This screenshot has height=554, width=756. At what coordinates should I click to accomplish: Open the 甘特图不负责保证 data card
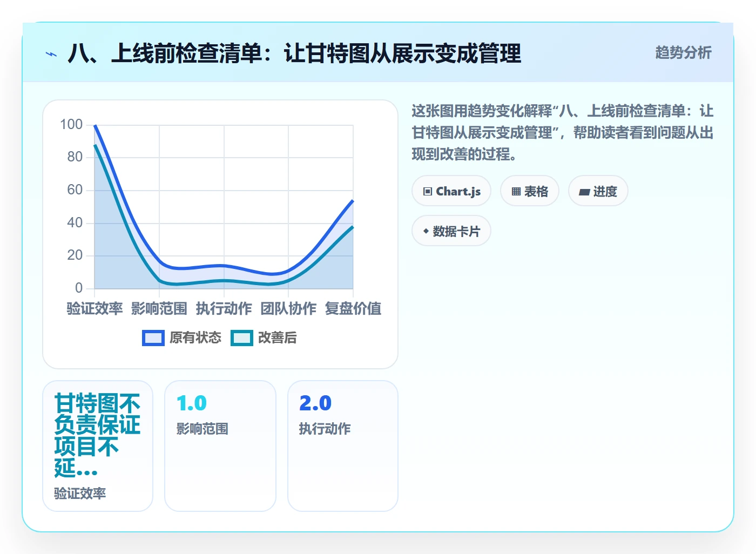click(x=98, y=446)
